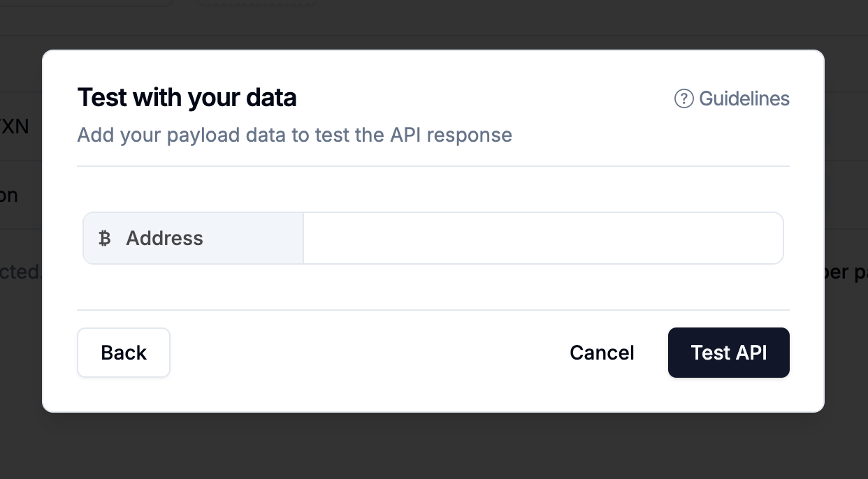
Task: Click the dimmed backdrop right of the dialog
Action: [847, 175]
